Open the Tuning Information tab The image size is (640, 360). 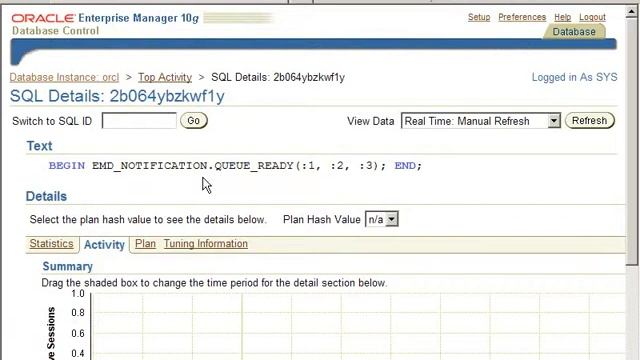(206, 244)
